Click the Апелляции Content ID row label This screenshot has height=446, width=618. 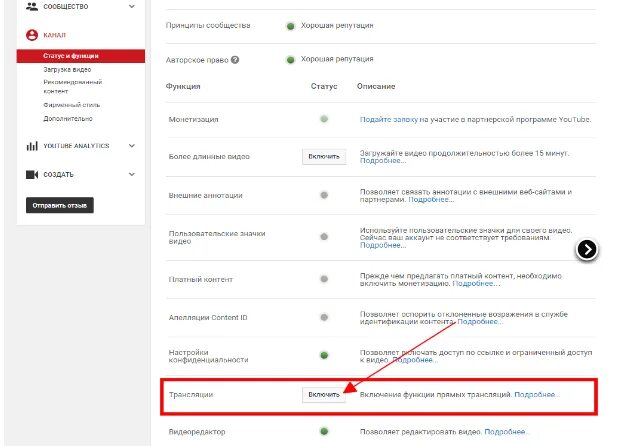pos(208,318)
